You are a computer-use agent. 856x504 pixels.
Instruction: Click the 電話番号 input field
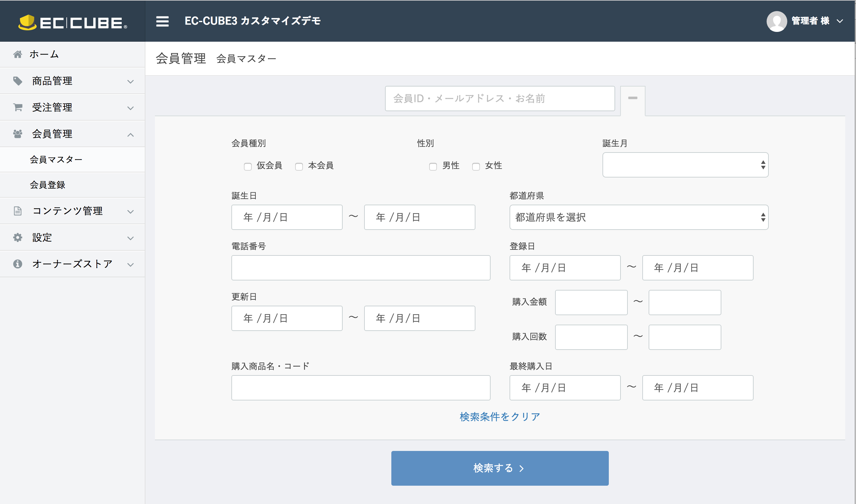tap(360, 268)
